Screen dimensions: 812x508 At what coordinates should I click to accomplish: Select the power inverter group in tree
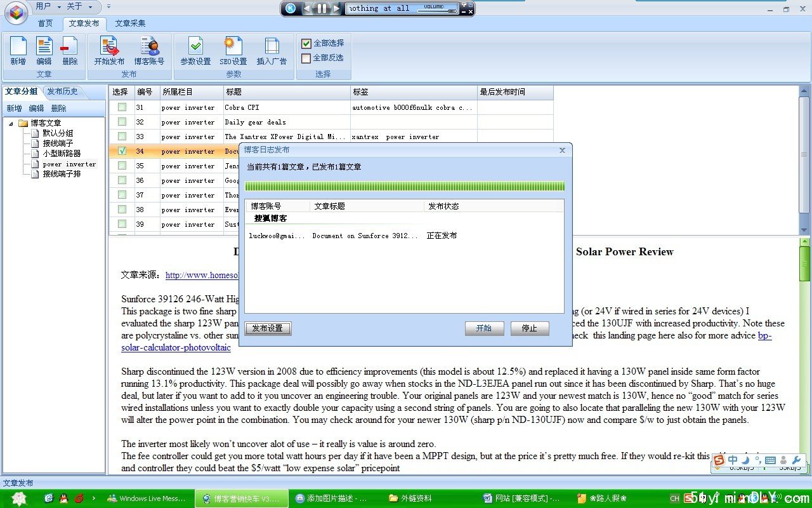pyautogui.click(x=69, y=164)
